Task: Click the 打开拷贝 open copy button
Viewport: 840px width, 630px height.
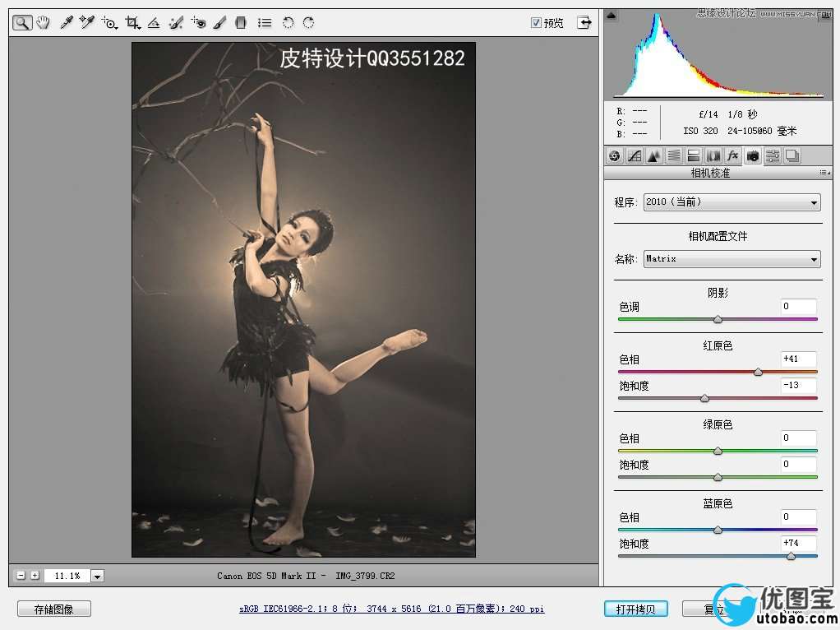Action: (x=635, y=609)
